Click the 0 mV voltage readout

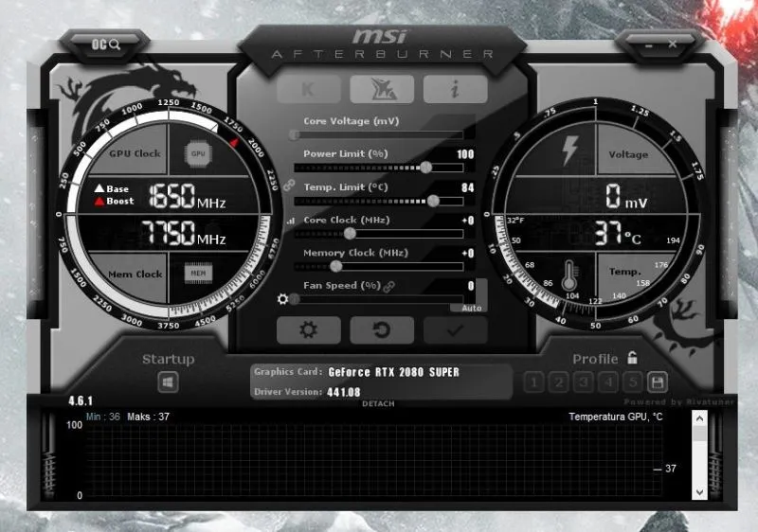pos(626,197)
